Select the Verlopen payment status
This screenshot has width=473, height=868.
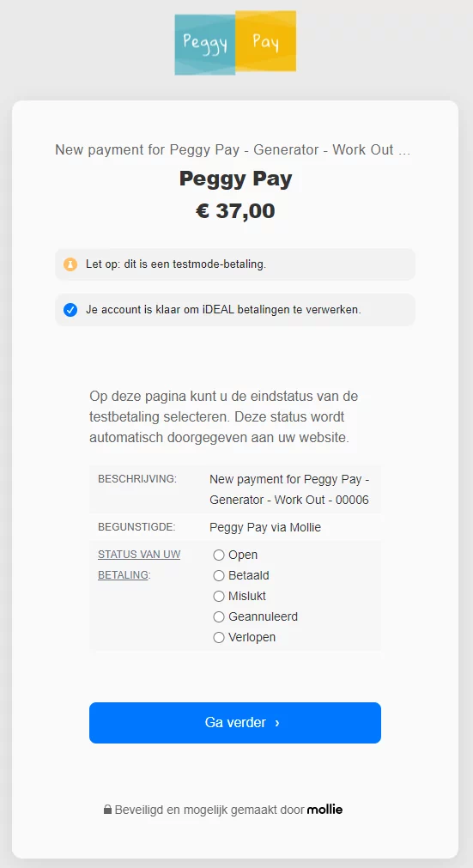click(x=219, y=637)
